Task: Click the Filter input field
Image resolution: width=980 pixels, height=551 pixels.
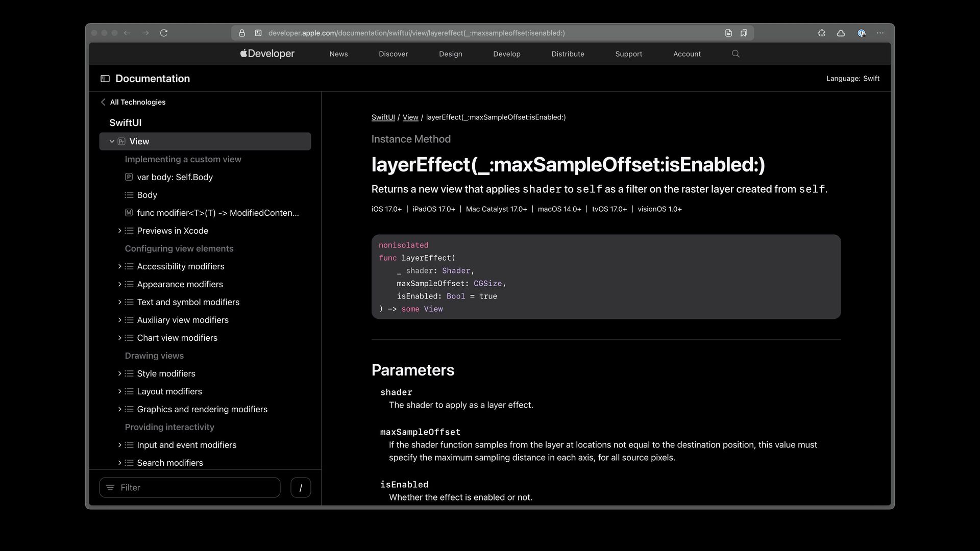Action: [190, 488]
